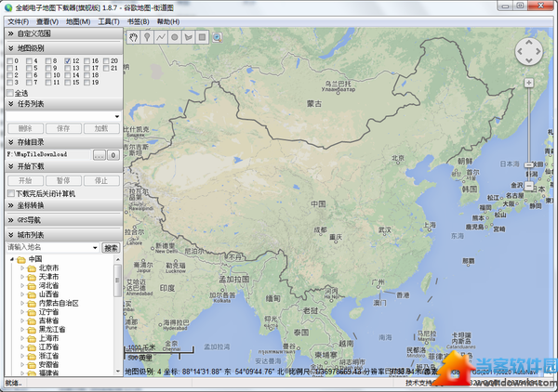Open the 地图(M) menu
The image size is (558, 392).
tap(78, 22)
